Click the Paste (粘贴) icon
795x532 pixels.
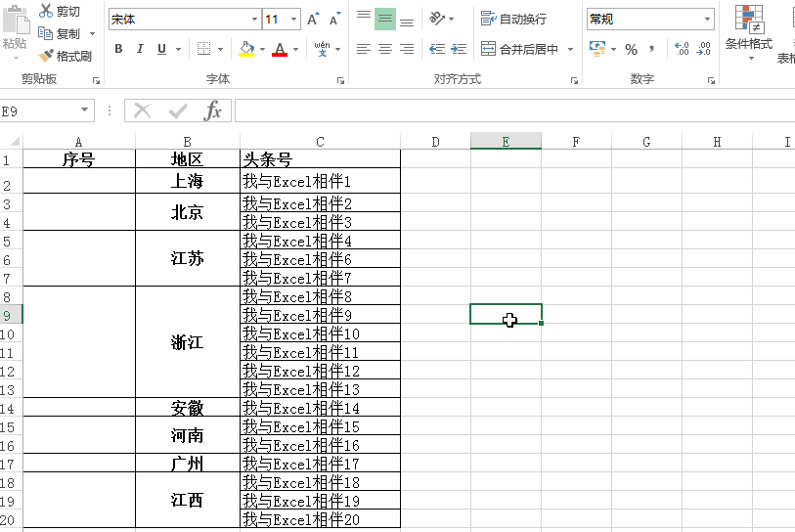17,21
